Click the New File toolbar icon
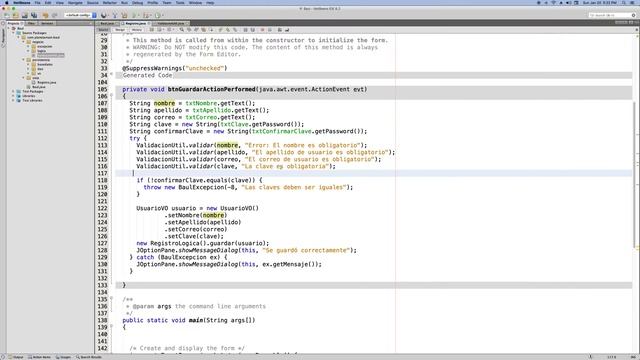 (7, 15)
